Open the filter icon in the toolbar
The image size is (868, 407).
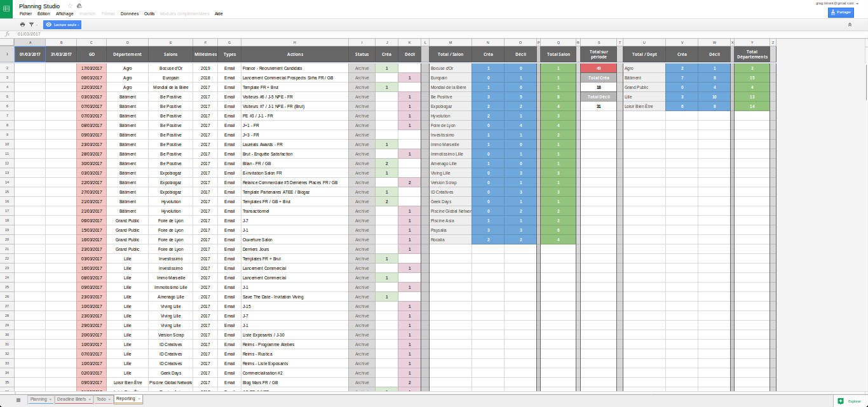point(31,25)
